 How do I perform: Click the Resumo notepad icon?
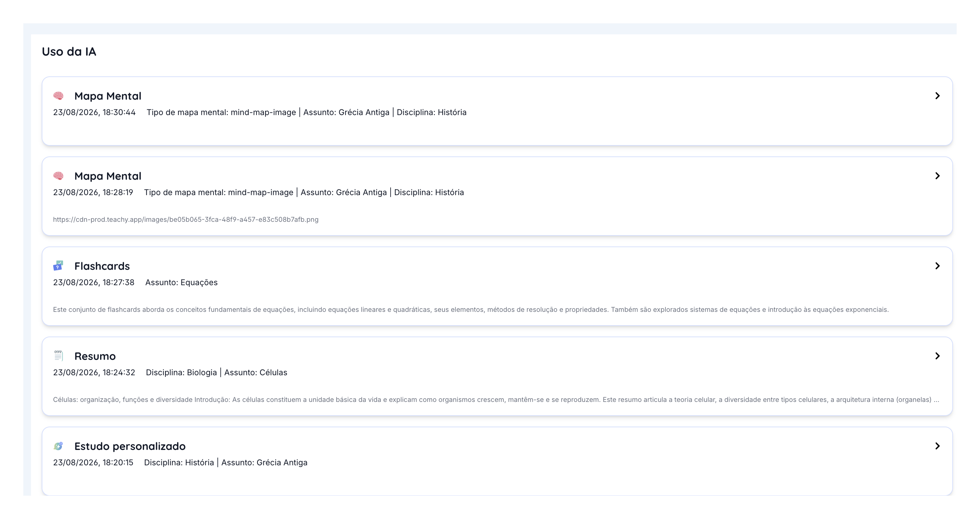58,356
